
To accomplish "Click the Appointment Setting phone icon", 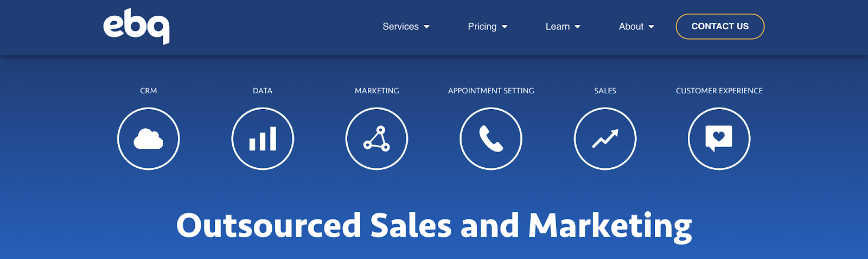I will point(491,139).
